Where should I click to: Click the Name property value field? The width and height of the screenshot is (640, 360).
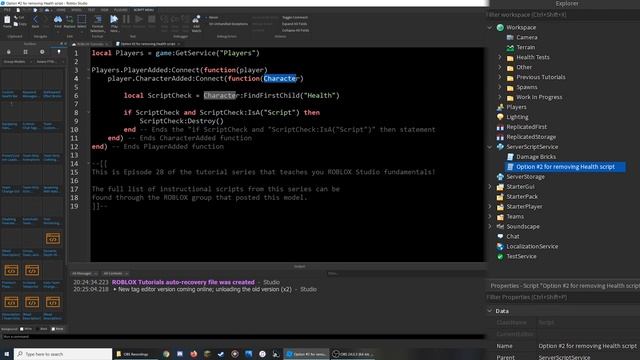point(588,346)
